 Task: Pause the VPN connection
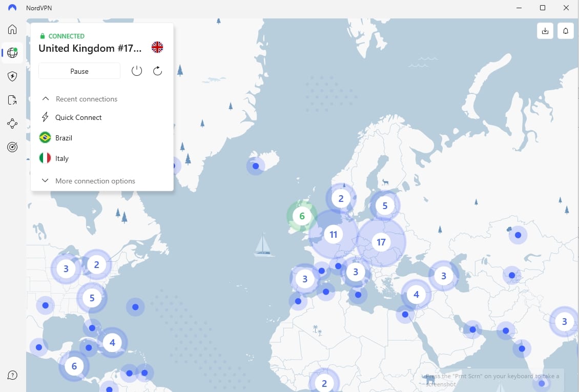pos(79,71)
